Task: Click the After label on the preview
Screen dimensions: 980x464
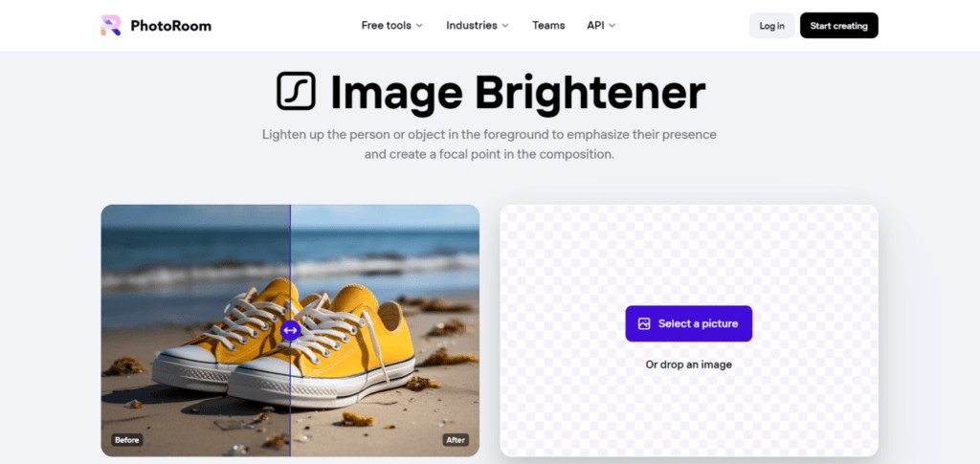Action: [455, 440]
